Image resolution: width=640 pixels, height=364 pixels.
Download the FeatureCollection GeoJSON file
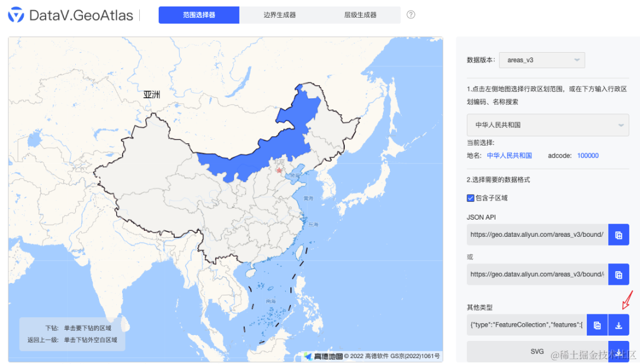[x=618, y=326]
